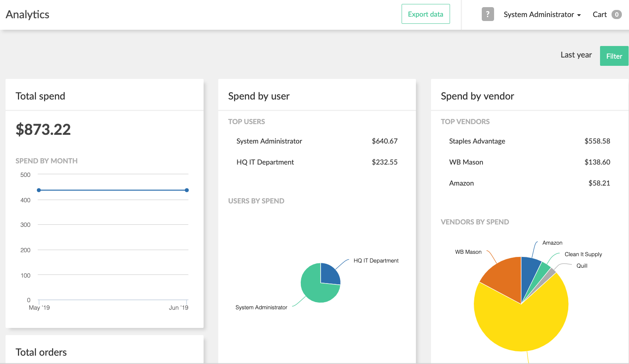
Task: Click the Quill chart label
Action: [x=582, y=266]
